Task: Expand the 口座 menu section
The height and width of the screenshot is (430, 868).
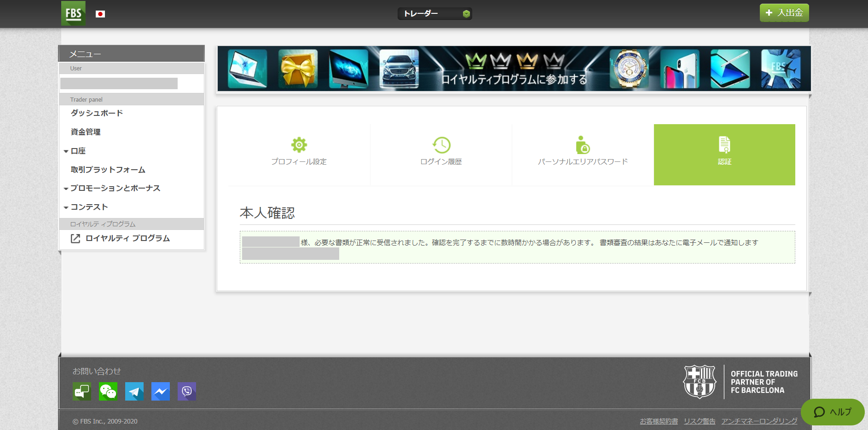Action: (78, 151)
